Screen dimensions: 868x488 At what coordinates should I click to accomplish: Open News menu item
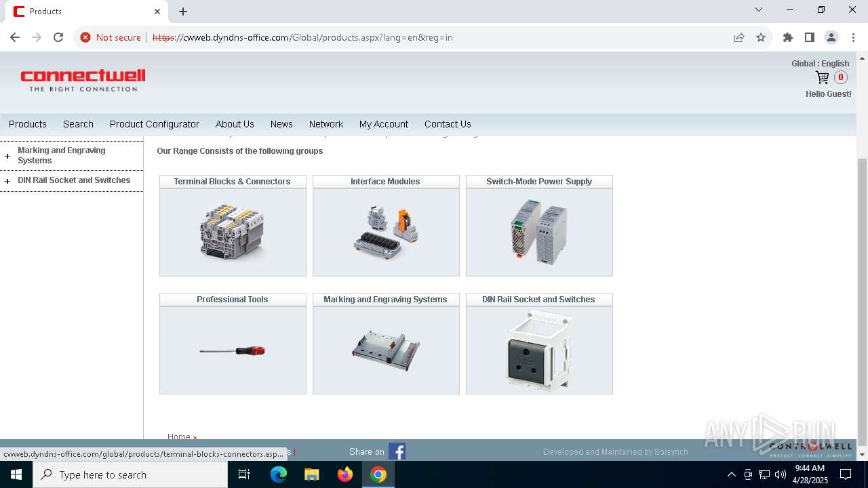(281, 124)
